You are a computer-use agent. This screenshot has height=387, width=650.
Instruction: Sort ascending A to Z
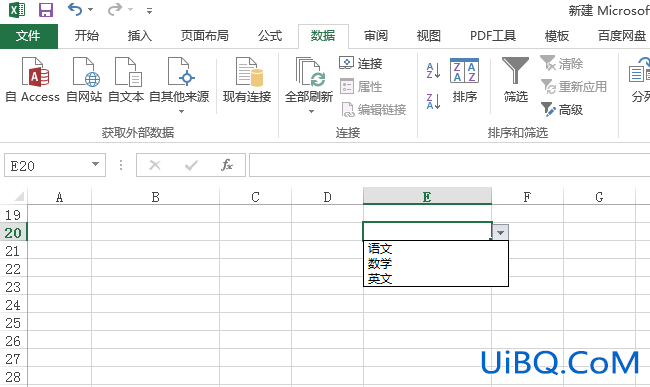pos(433,71)
